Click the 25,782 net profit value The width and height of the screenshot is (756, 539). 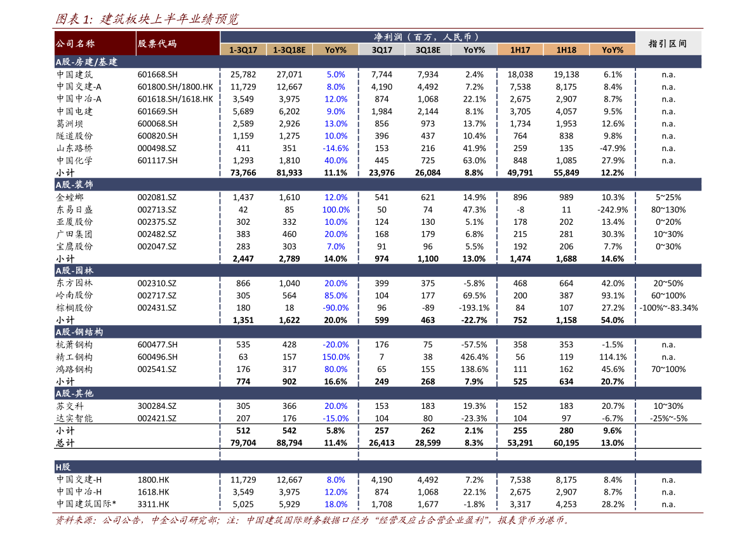point(243,74)
